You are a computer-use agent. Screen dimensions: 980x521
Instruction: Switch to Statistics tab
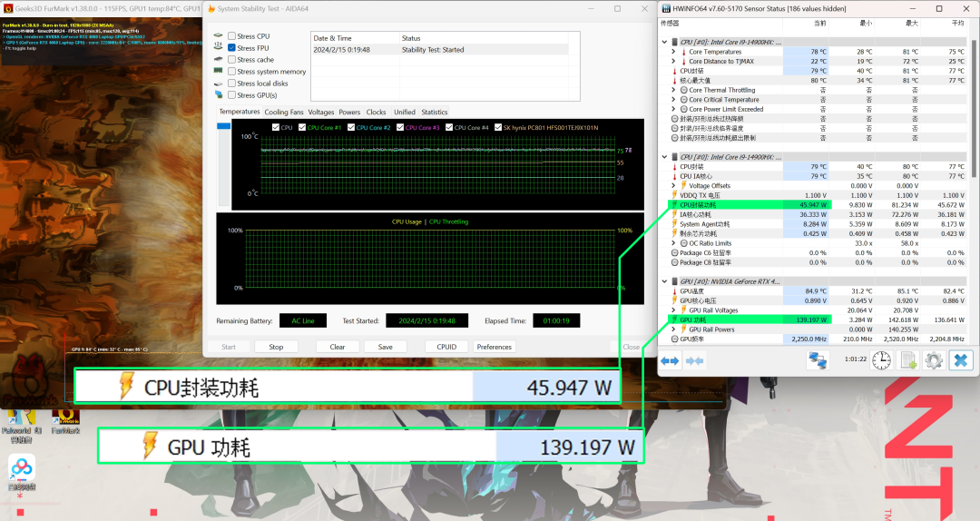coord(435,113)
